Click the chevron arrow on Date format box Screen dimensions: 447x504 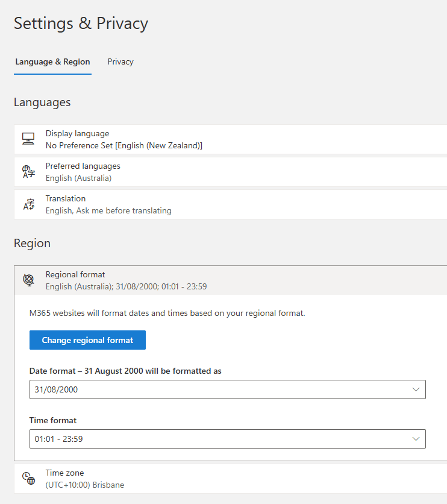[x=416, y=389]
